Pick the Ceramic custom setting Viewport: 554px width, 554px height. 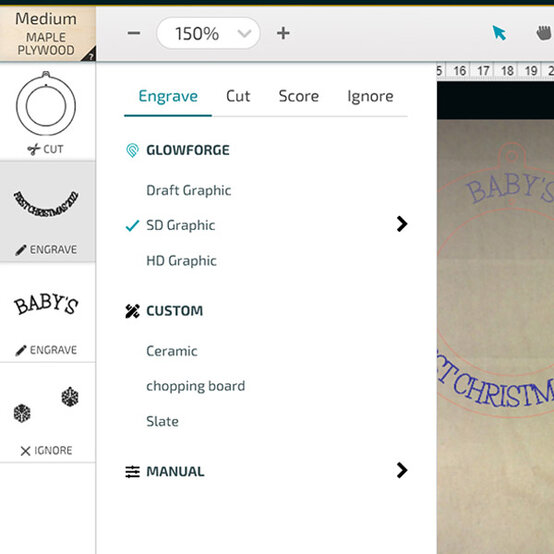point(172,351)
